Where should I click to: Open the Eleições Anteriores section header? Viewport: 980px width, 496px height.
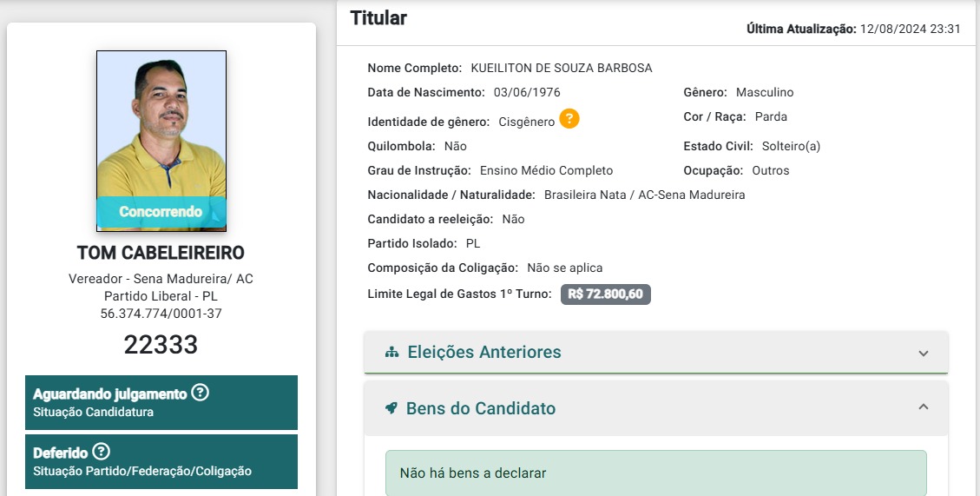click(x=656, y=352)
